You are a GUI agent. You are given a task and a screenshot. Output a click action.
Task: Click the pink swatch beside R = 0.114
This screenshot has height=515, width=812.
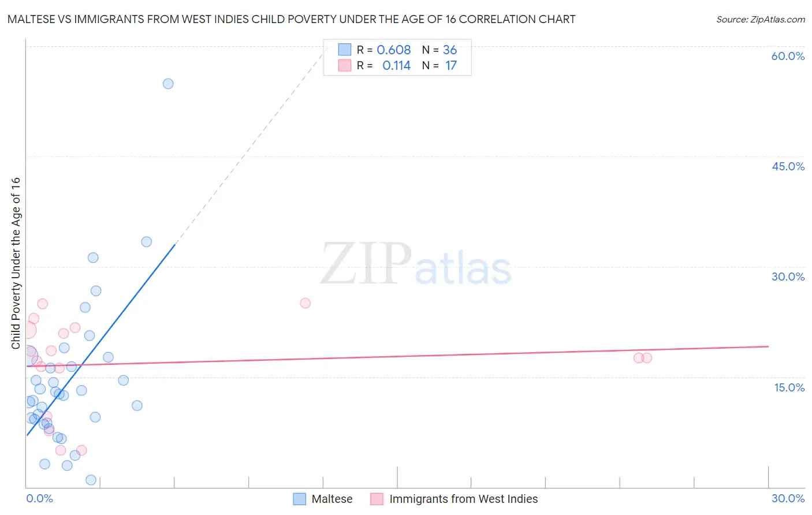[345, 65]
